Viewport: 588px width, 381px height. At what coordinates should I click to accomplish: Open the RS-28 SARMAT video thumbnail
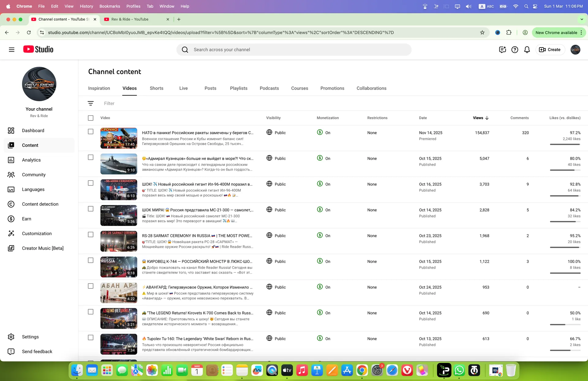(x=119, y=241)
